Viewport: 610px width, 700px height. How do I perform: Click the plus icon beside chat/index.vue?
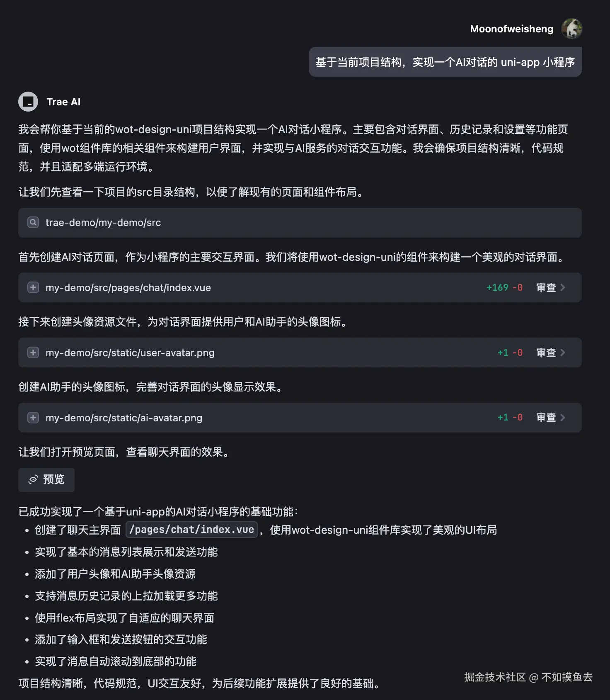click(x=33, y=287)
